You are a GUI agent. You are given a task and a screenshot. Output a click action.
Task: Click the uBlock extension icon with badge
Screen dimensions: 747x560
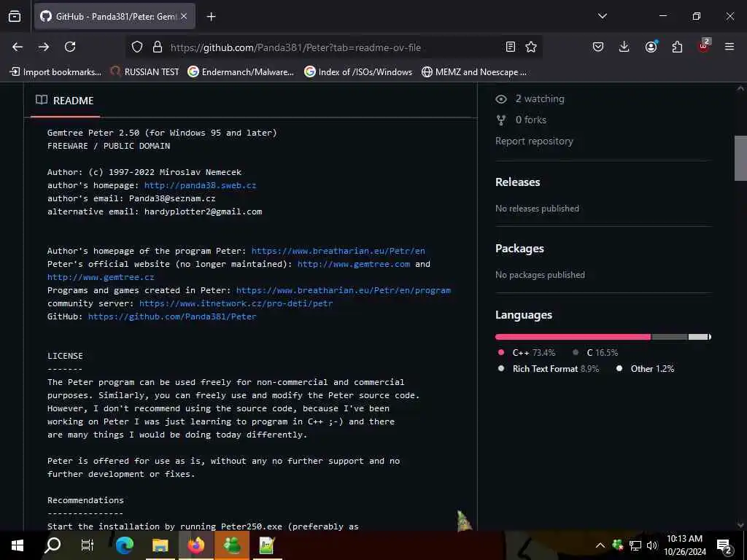[x=704, y=46]
